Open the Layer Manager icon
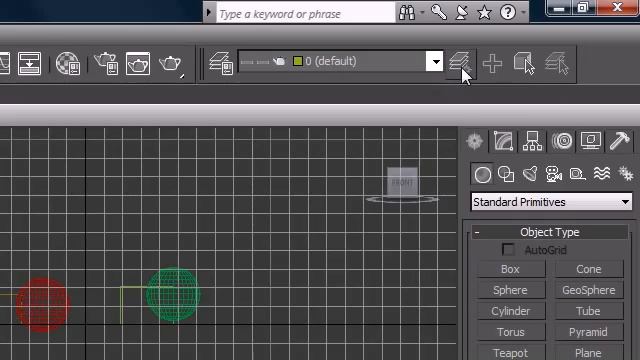640x360 pixels. [221, 63]
